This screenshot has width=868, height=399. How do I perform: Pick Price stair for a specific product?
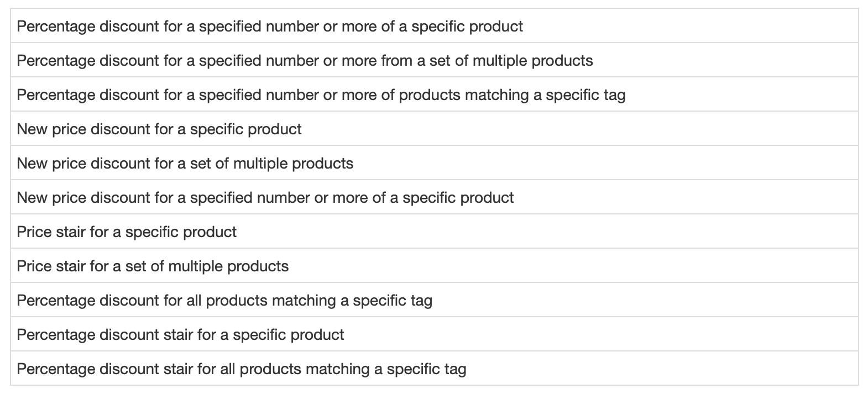(127, 232)
